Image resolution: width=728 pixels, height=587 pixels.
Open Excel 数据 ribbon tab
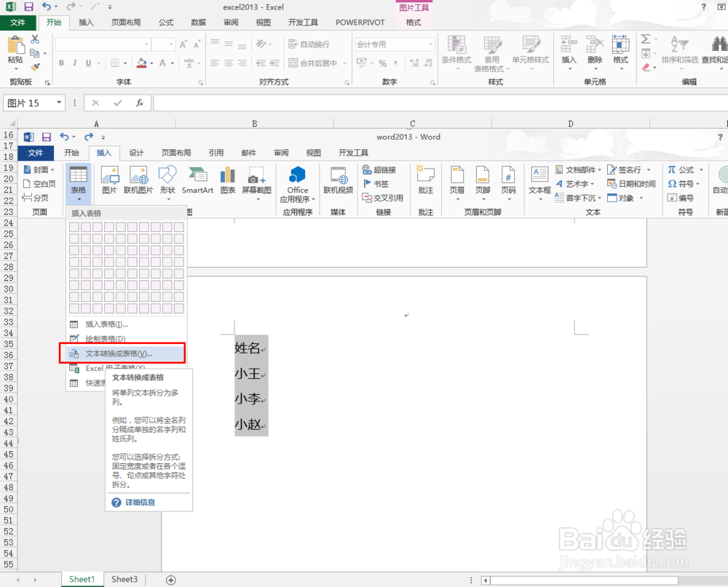click(x=198, y=23)
